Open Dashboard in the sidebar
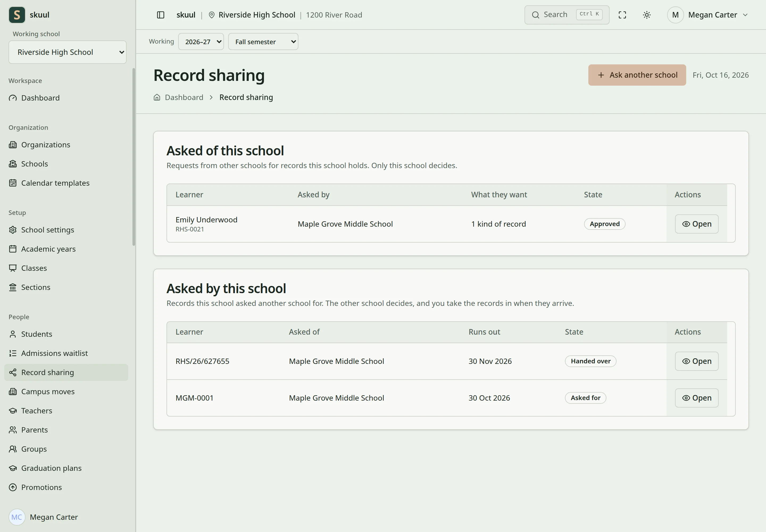The image size is (766, 532). click(66, 98)
